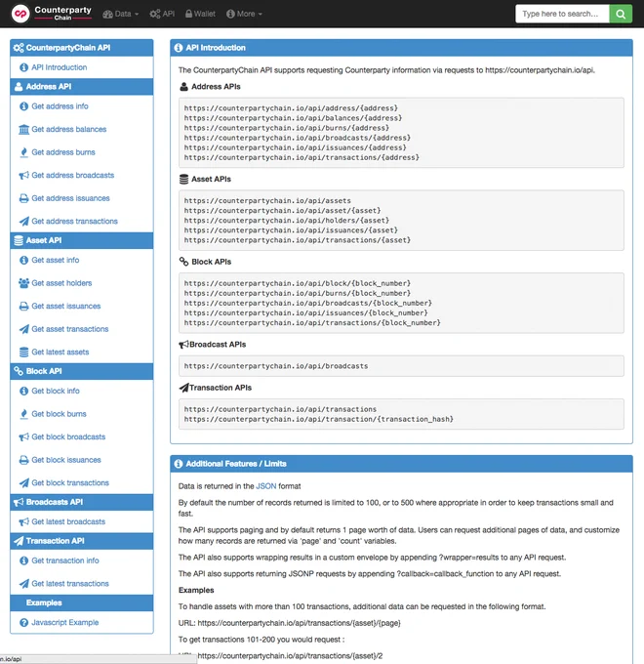The image size is (644, 664).
Task: Select the Block API sidebar header
Action: (x=82, y=371)
